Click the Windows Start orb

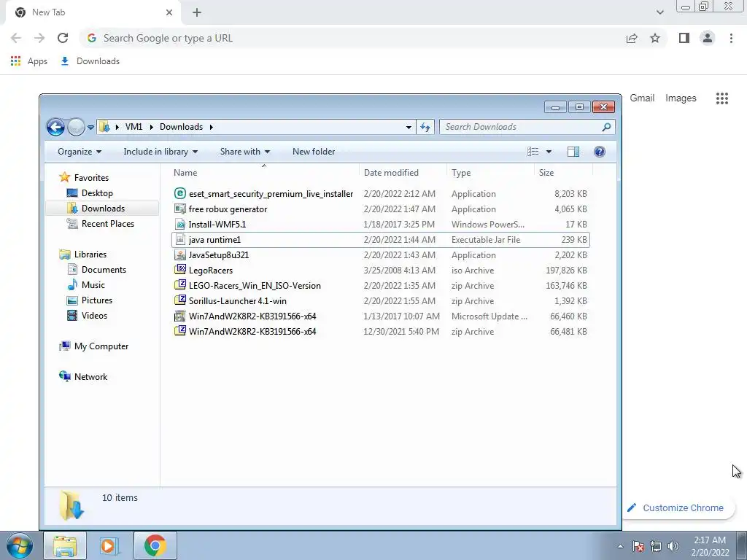point(19,545)
